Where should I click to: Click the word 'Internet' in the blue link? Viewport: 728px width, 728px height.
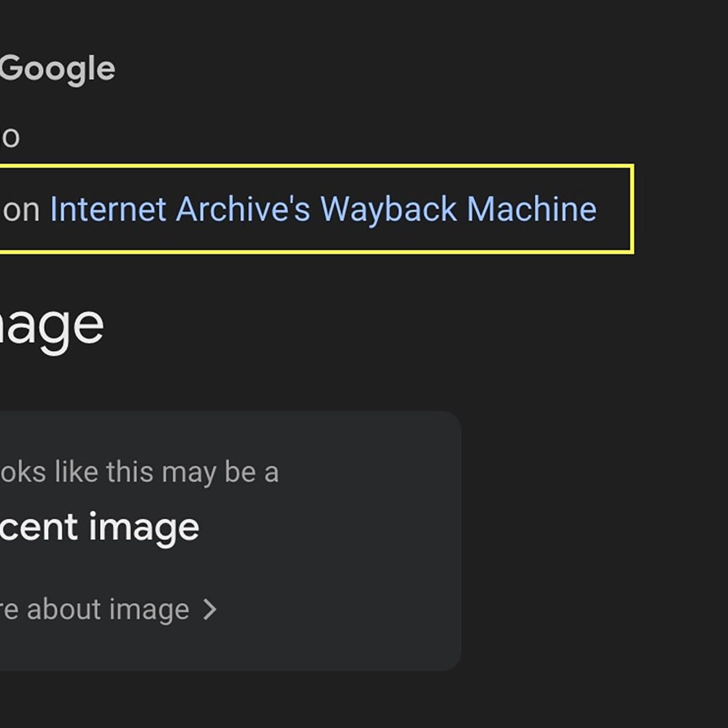[x=108, y=209]
